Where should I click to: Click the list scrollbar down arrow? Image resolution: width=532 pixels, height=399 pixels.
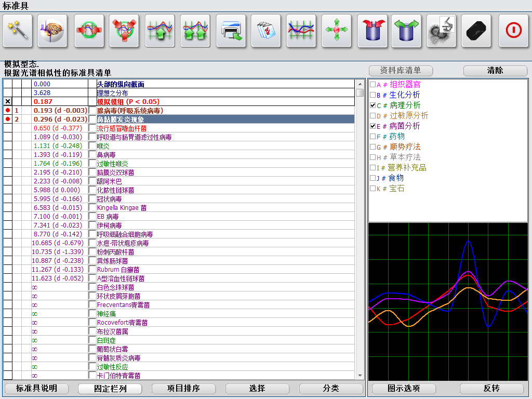coord(360,376)
